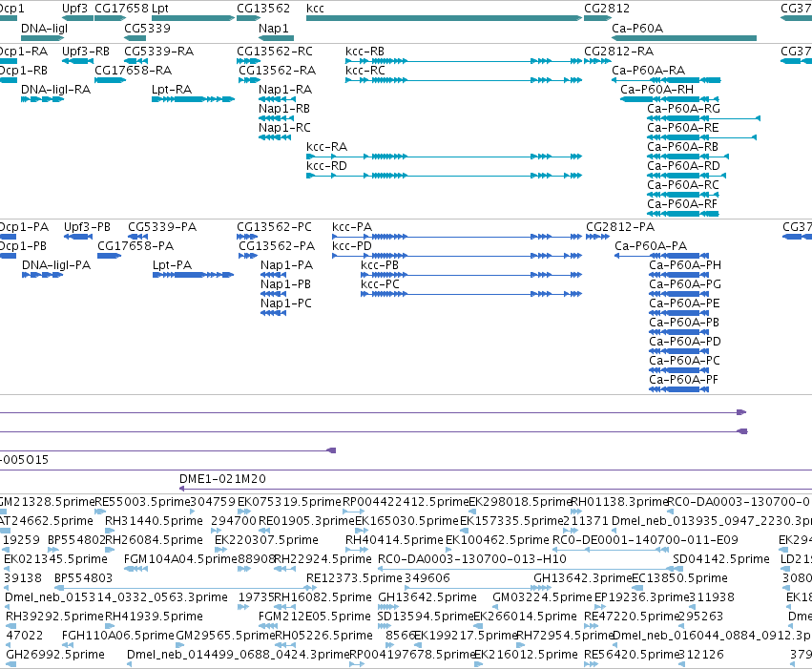Click the RE47220.5prime EST label
This screenshot has width=812, height=669.
632,617
